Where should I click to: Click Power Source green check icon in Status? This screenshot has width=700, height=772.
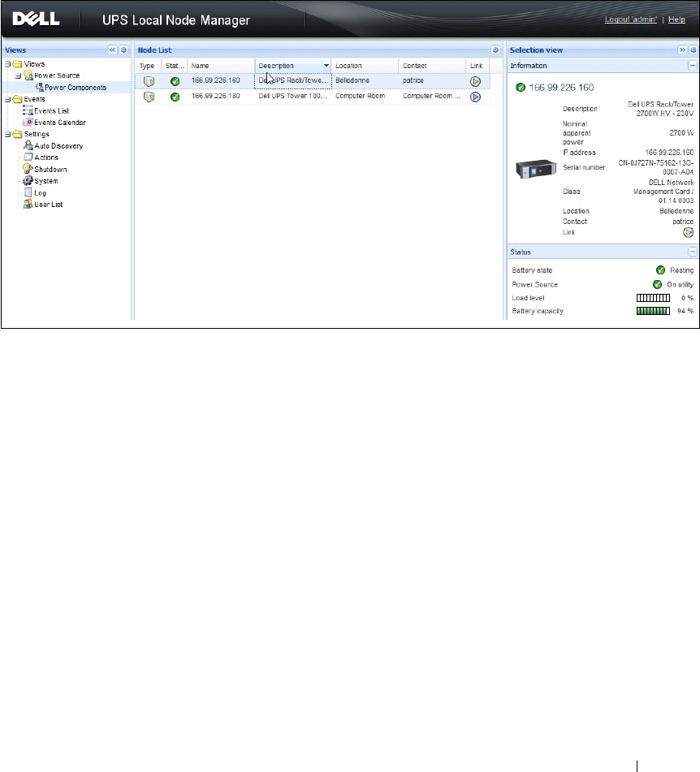coord(657,284)
